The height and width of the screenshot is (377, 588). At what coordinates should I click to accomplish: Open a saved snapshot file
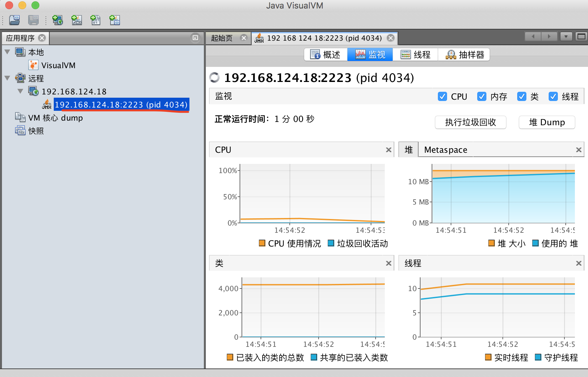pyautogui.click(x=15, y=20)
